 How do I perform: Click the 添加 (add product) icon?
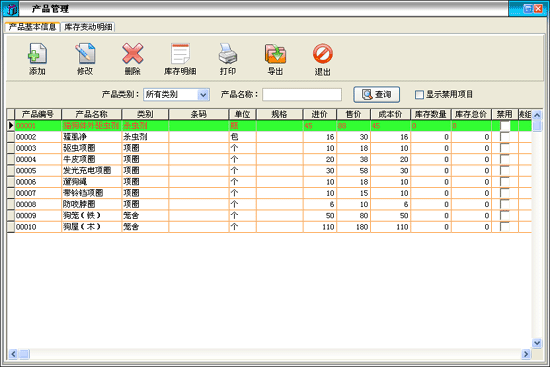37,54
